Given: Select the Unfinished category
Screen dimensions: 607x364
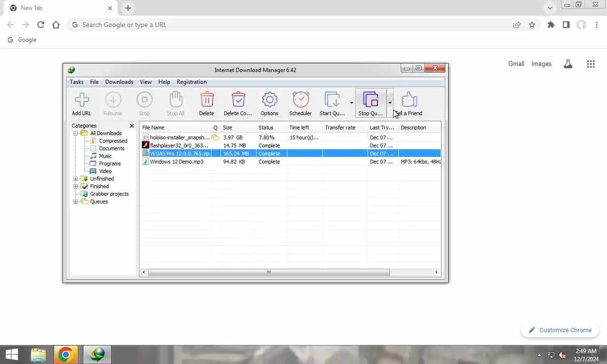Looking at the screenshot, I should tap(102, 179).
